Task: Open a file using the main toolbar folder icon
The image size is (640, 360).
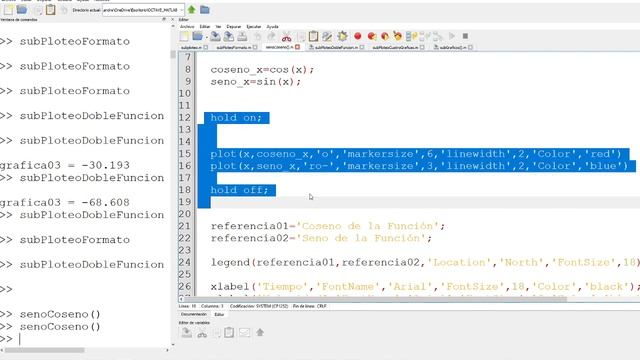Action: [x=22, y=9]
